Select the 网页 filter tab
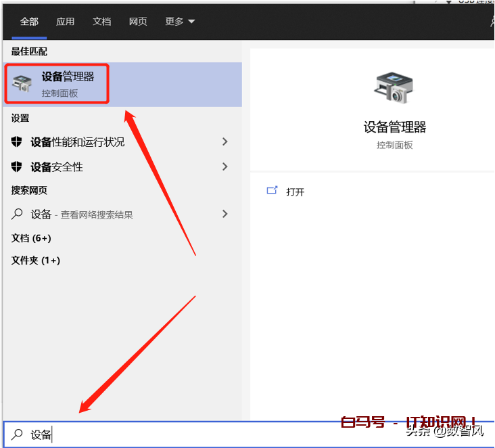The height and width of the screenshot is (448, 495). click(x=138, y=22)
